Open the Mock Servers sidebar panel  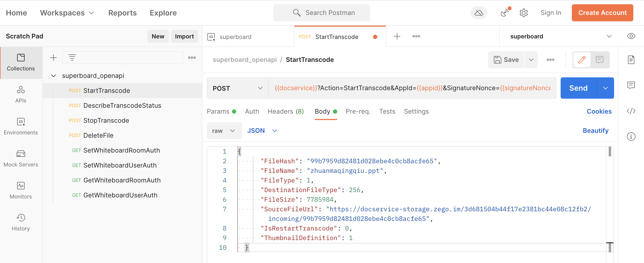(x=21, y=159)
